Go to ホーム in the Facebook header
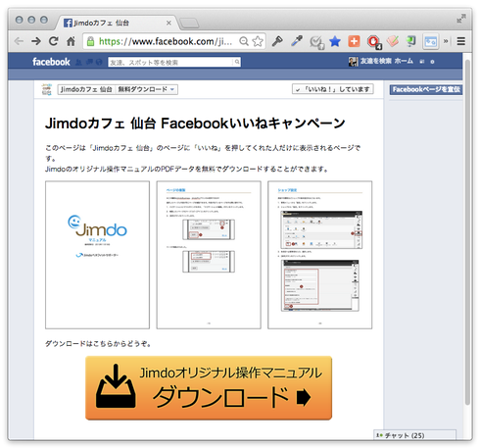The width and height of the screenshot is (480, 448). (x=404, y=62)
